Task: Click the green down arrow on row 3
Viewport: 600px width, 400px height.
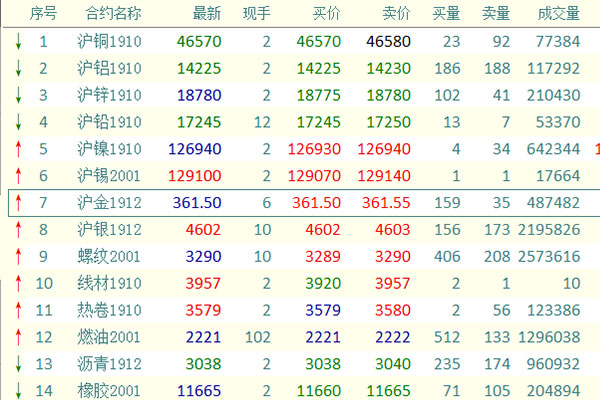Action: click(18, 95)
